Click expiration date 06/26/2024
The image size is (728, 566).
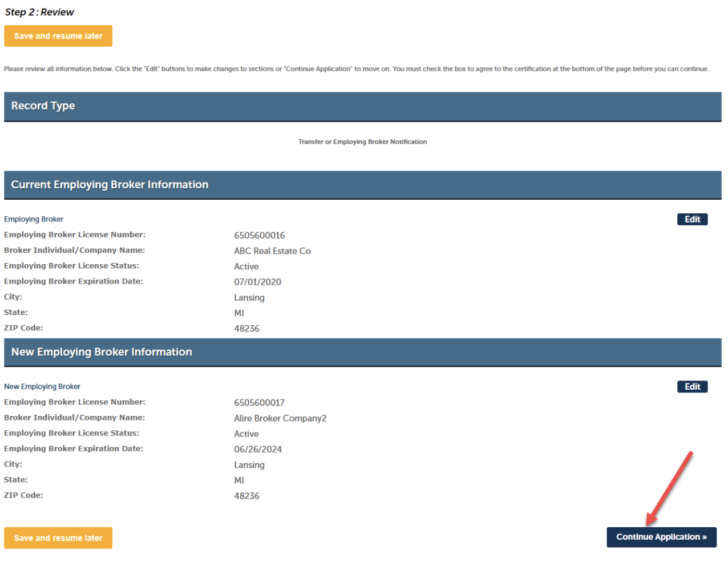258,450
